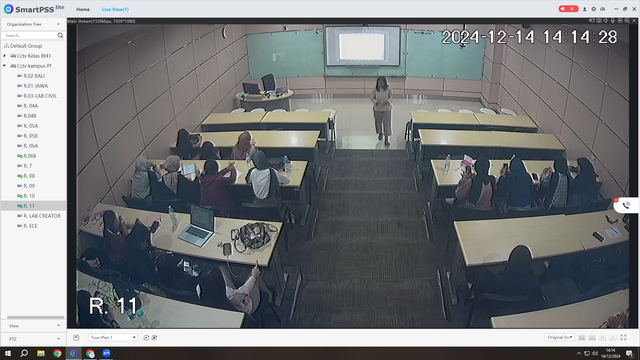Click tour settings icon beside tour refresh

154,338
